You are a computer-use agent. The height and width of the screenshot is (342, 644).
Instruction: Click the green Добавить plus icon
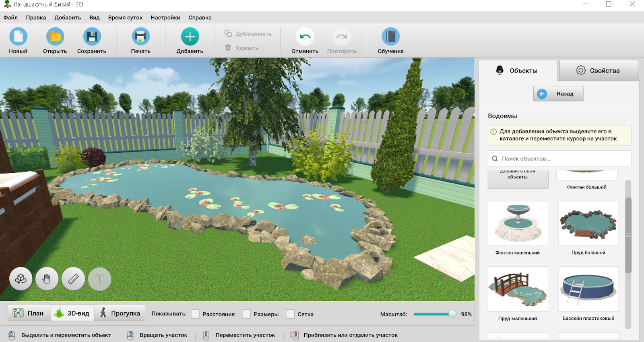click(190, 37)
